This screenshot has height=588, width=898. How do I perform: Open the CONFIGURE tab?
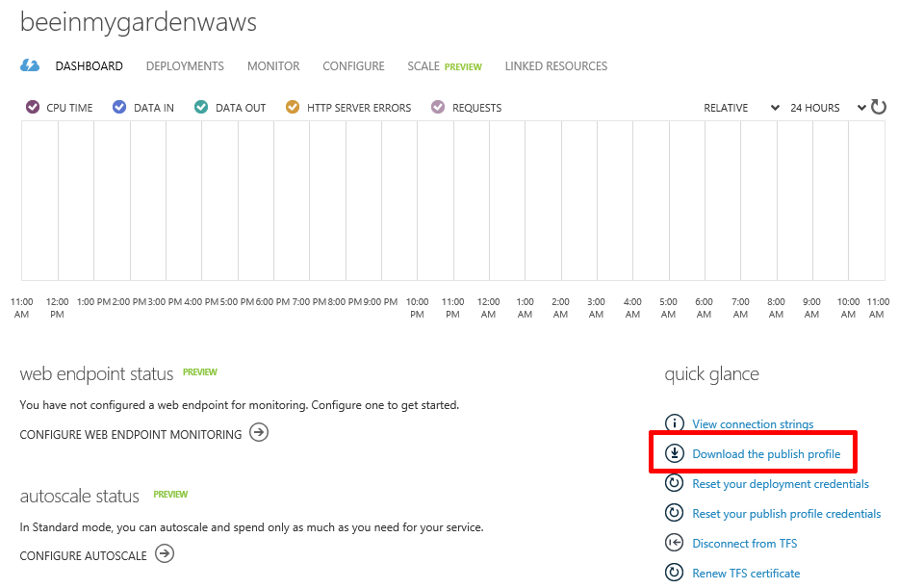coord(353,65)
